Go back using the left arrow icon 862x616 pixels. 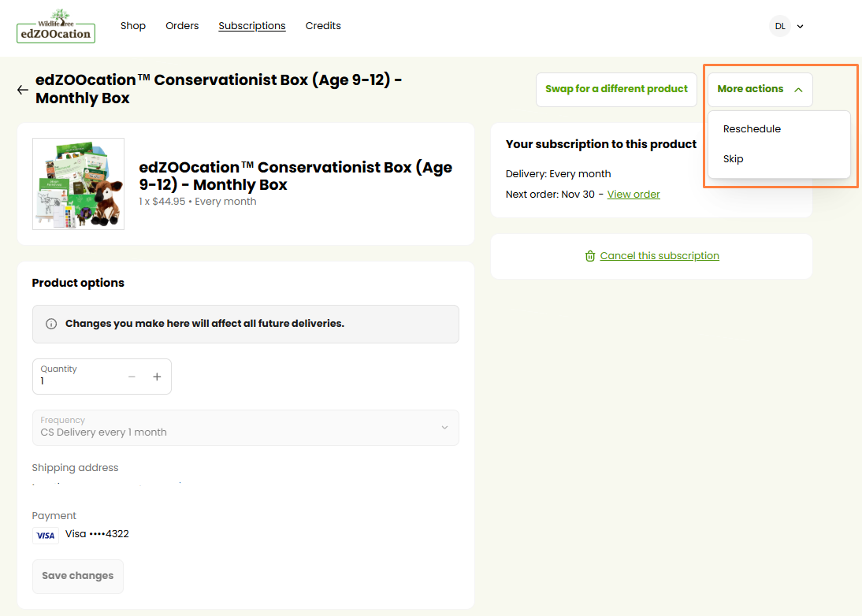click(x=22, y=90)
